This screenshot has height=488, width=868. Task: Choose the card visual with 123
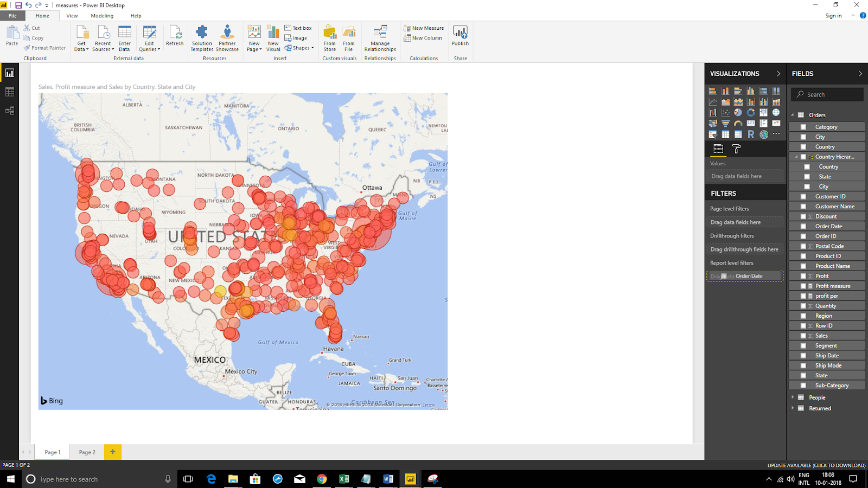tap(751, 124)
